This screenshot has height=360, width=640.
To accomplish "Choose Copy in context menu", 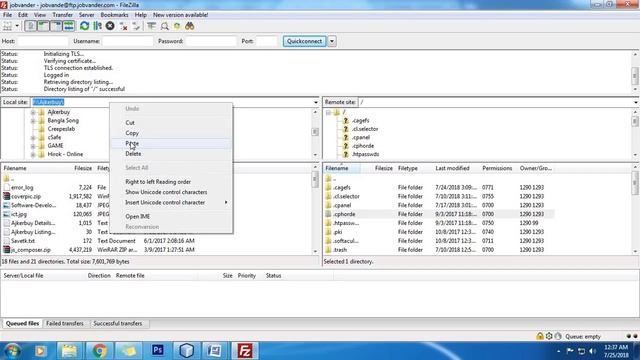I will tap(171, 133).
